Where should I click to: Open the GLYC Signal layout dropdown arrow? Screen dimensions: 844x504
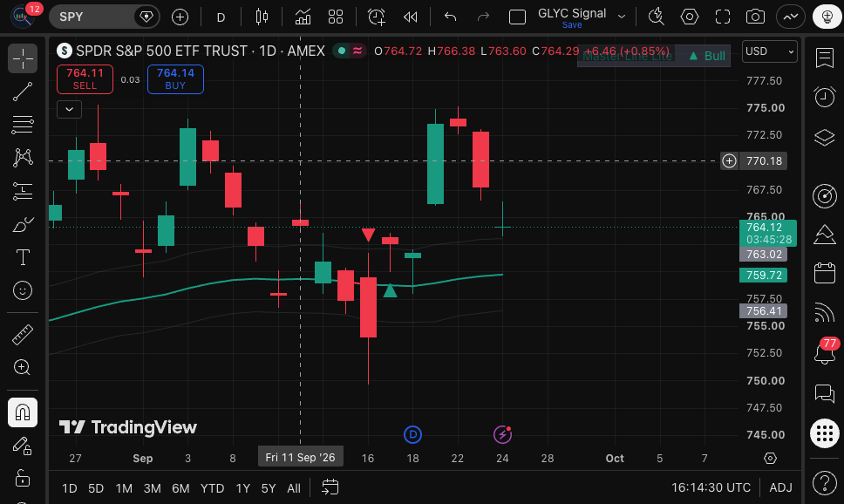click(622, 17)
